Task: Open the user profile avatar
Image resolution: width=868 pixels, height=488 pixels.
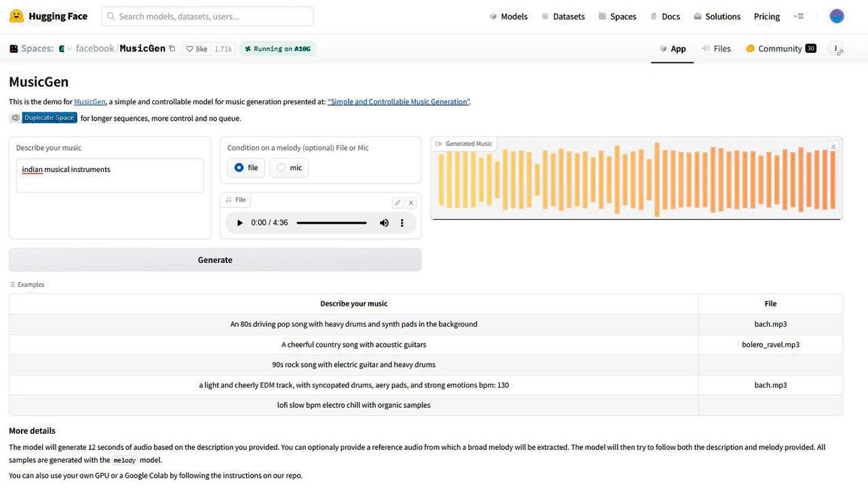Action: pyautogui.click(x=837, y=16)
